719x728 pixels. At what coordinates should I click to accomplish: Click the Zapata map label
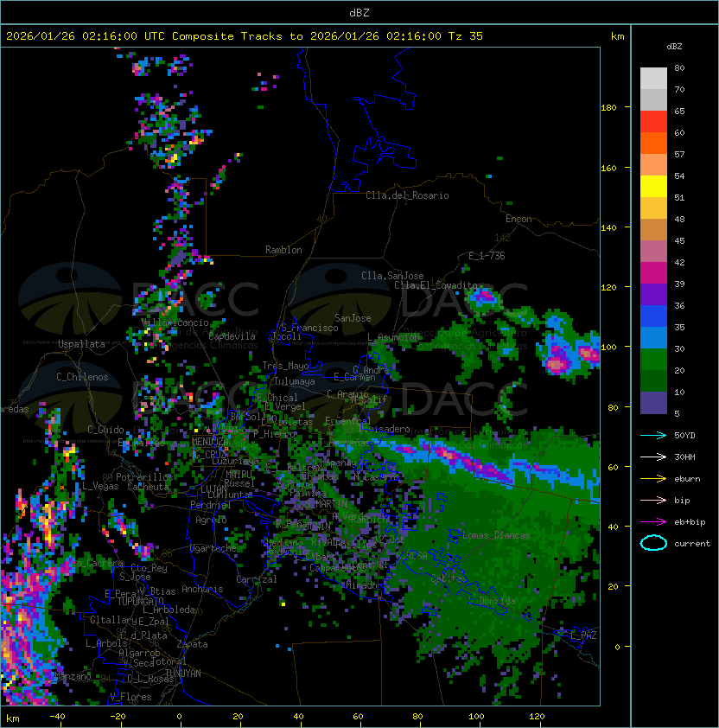(x=192, y=644)
